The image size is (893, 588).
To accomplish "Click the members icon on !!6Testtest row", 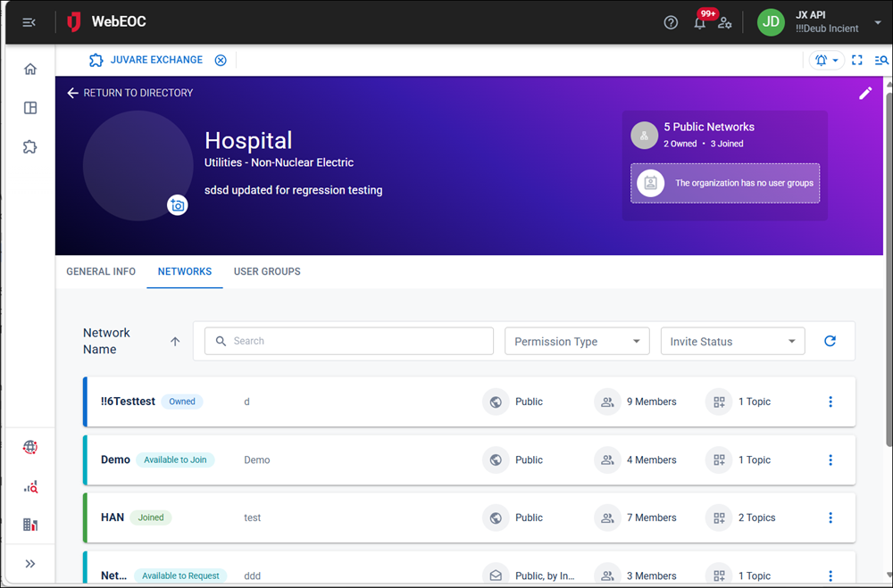I will pyautogui.click(x=607, y=402).
